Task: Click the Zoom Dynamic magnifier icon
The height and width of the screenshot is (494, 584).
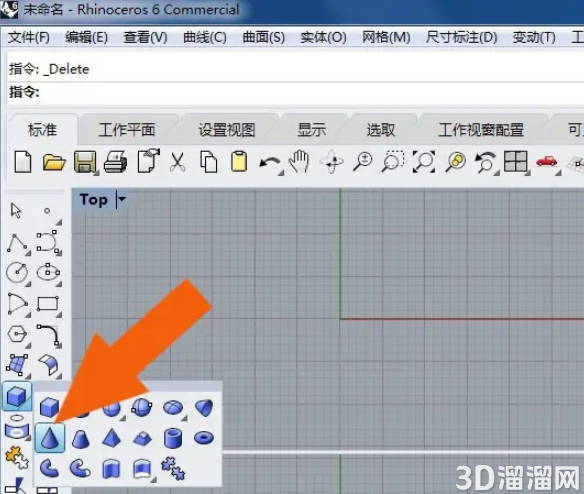Action: (x=362, y=162)
